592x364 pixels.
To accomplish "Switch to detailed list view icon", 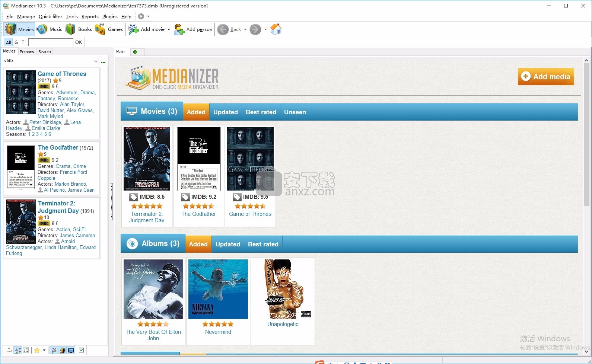I will (17, 350).
